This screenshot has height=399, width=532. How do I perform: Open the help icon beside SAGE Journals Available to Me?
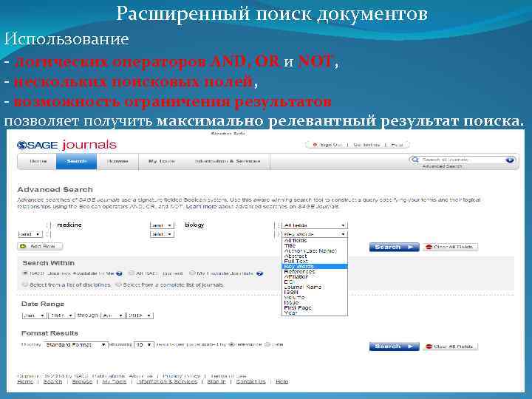119,273
